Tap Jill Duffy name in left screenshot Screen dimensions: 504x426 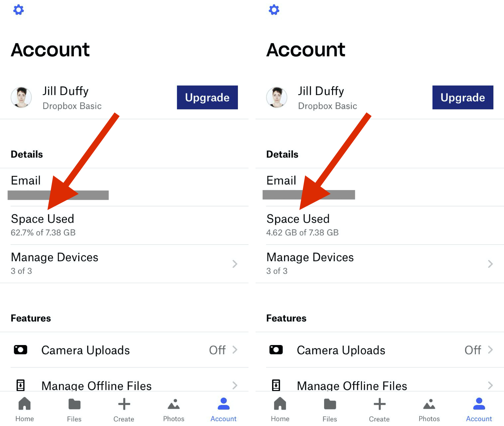66,91
